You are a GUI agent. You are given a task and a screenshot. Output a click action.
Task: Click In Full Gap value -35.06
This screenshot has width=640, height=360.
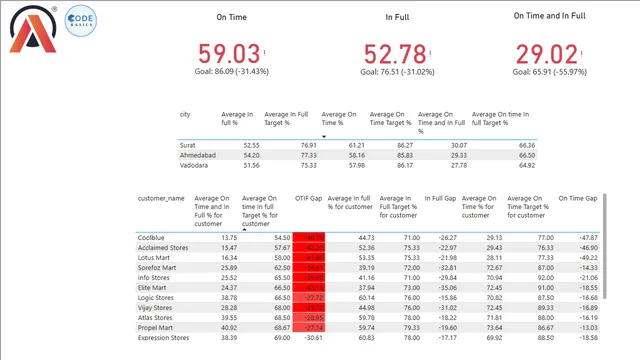(447, 288)
